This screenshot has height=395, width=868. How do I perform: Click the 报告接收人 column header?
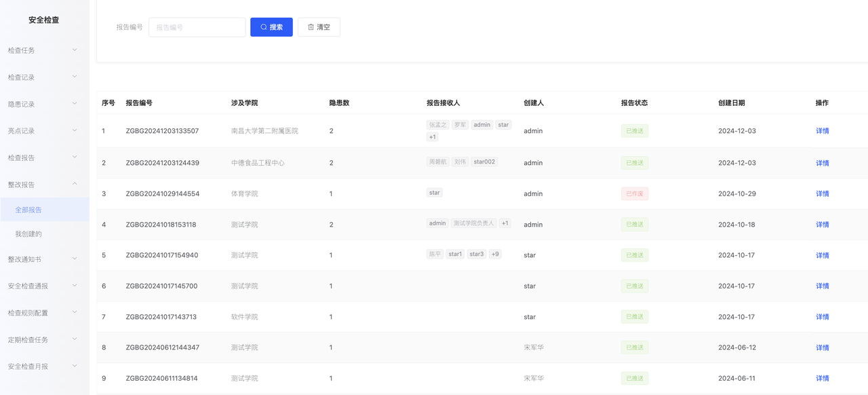click(443, 103)
